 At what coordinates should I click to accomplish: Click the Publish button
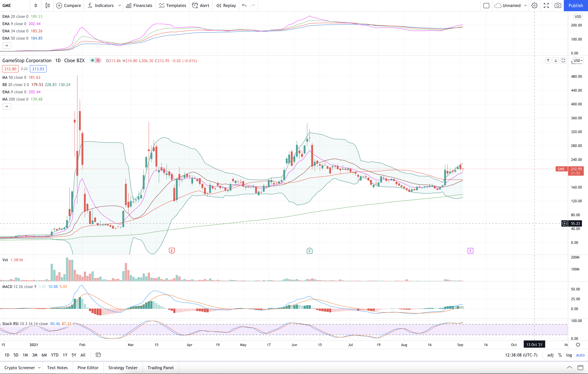click(x=576, y=5)
